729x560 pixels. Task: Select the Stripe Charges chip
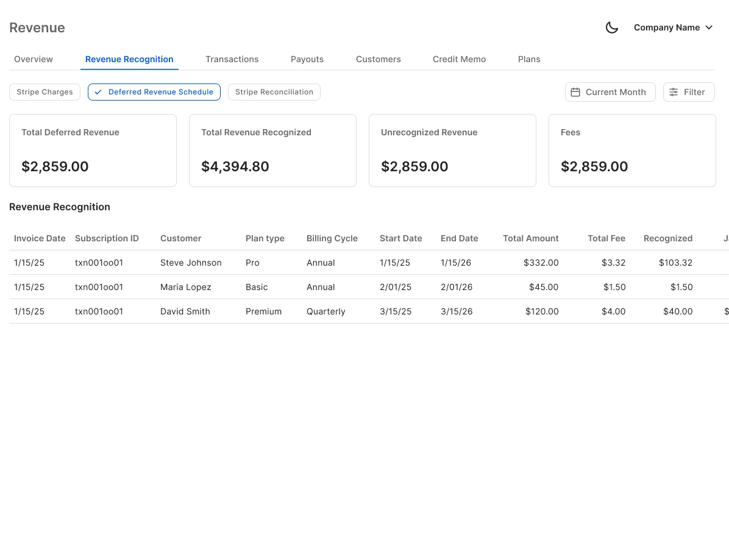point(44,92)
